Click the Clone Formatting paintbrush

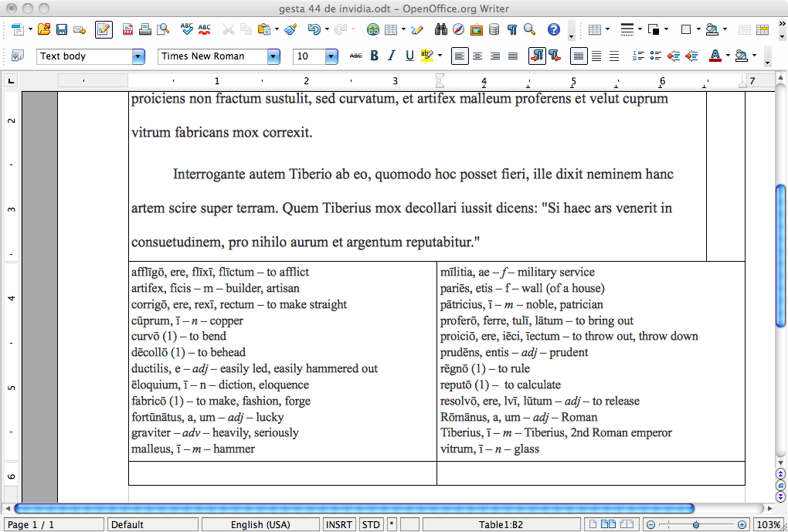pos(290,30)
